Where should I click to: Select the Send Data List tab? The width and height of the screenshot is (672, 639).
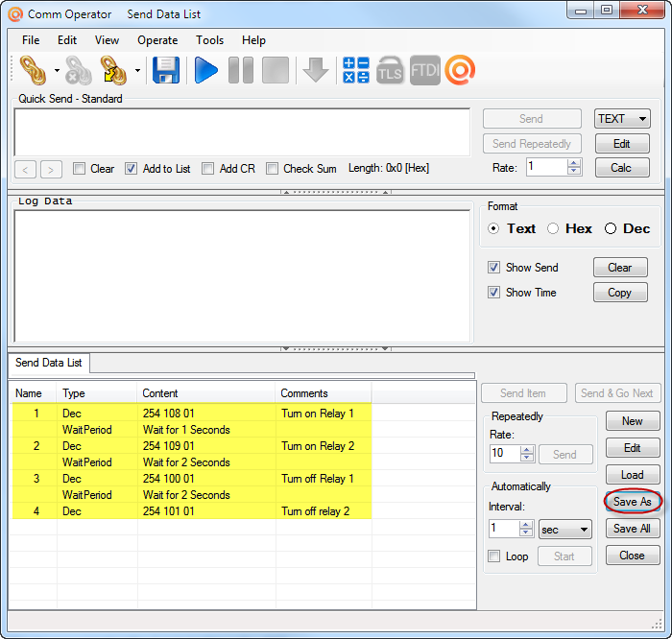click(x=48, y=363)
